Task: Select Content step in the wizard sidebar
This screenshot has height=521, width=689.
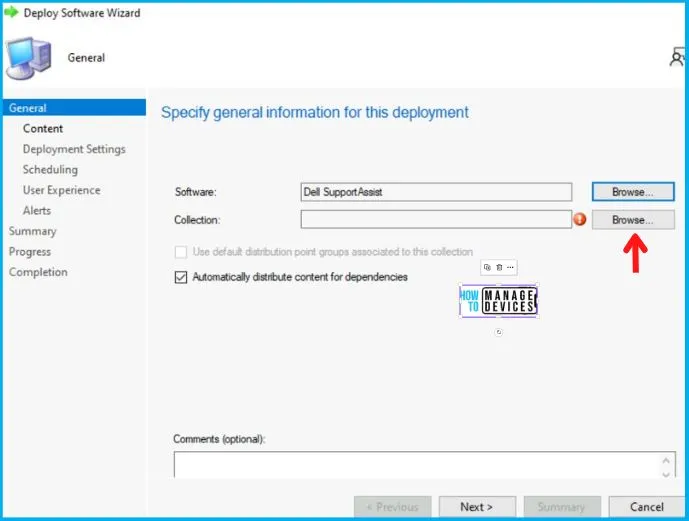Action: pos(43,129)
